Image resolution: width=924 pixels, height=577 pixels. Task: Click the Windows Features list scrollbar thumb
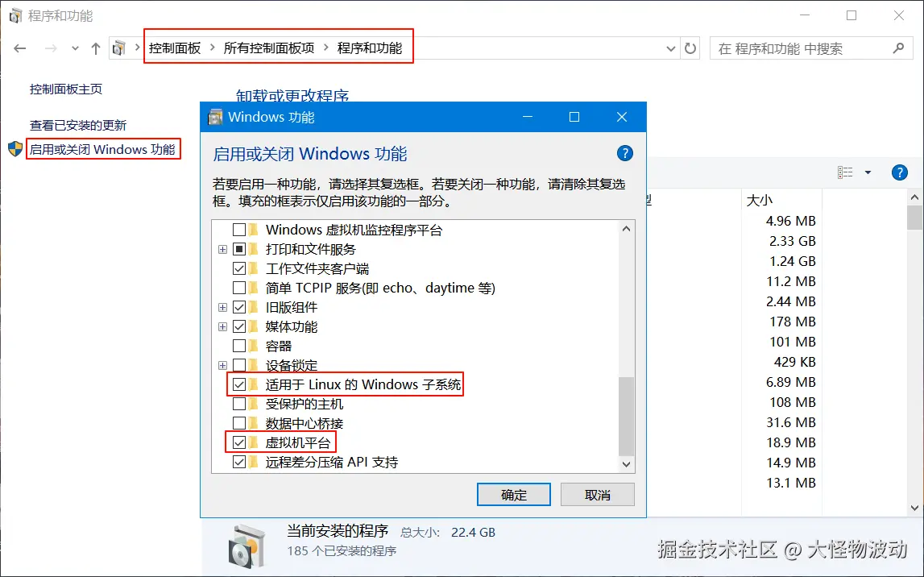click(x=627, y=416)
